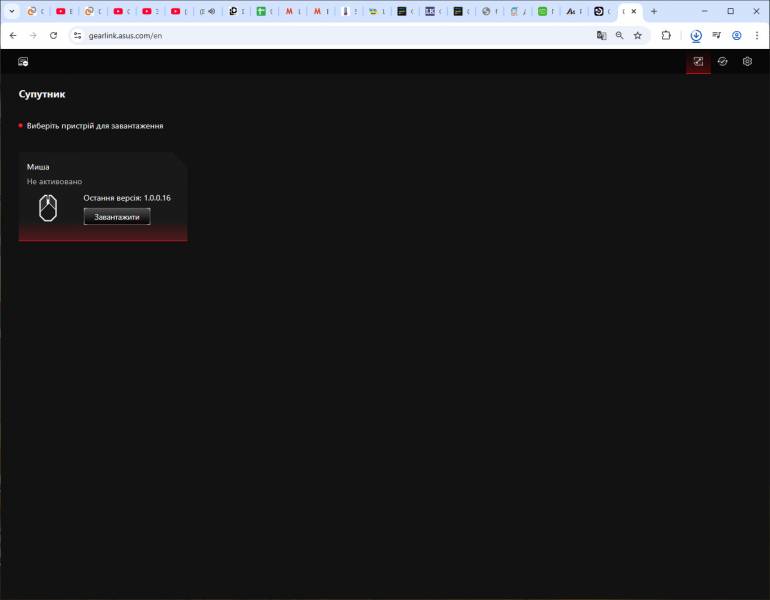Screen dimensions: 770x600
Task: Open the Gear Link settings gear
Action: pos(747,61)
